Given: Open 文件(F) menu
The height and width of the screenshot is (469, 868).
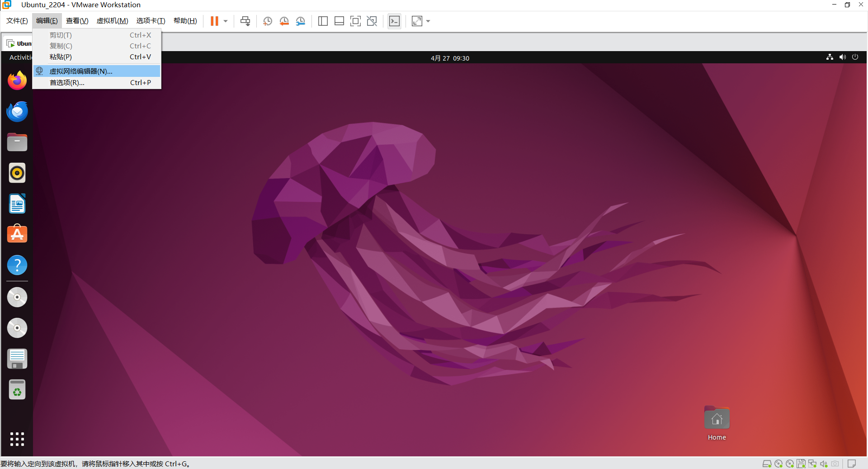Looking at the screenshot, I should (17, 21).
